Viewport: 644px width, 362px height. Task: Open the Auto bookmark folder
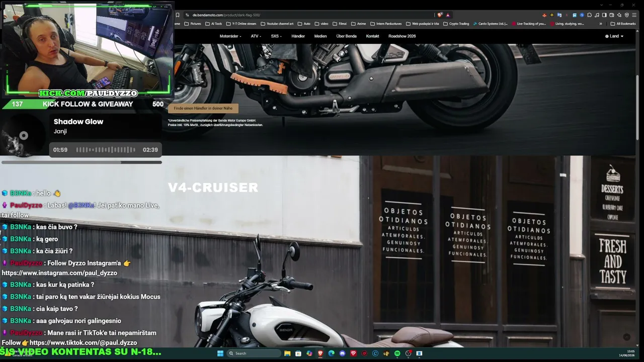pyautogui.click(x=304, y=24)
